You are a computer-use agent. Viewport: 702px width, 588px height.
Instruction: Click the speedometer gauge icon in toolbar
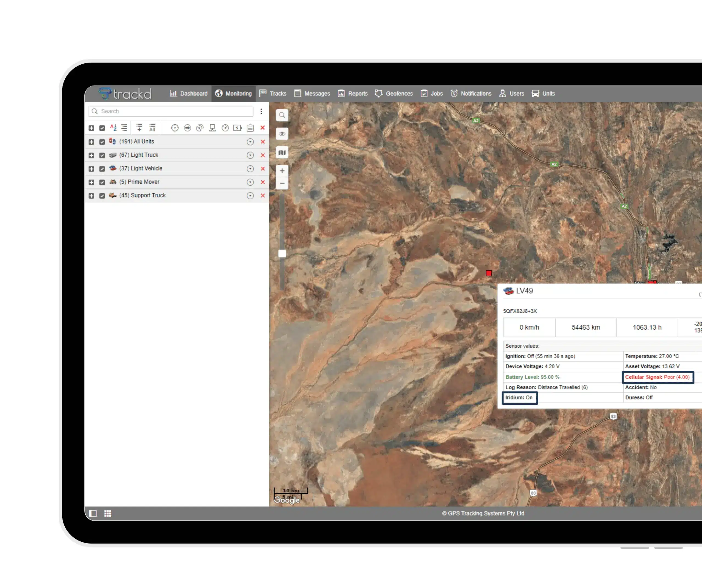click(225, 128)
